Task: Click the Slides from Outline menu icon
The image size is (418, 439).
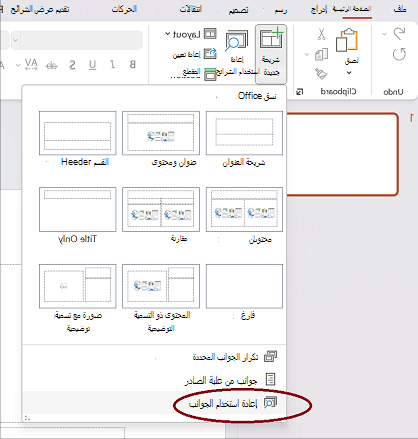Action: point(270,379)
